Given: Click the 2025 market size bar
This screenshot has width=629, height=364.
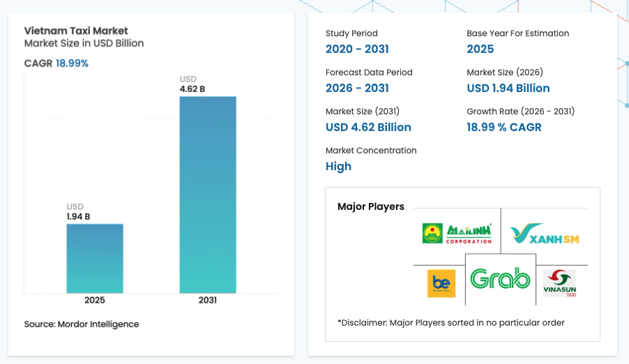Looking at the screenshot, I should [95, 258].
